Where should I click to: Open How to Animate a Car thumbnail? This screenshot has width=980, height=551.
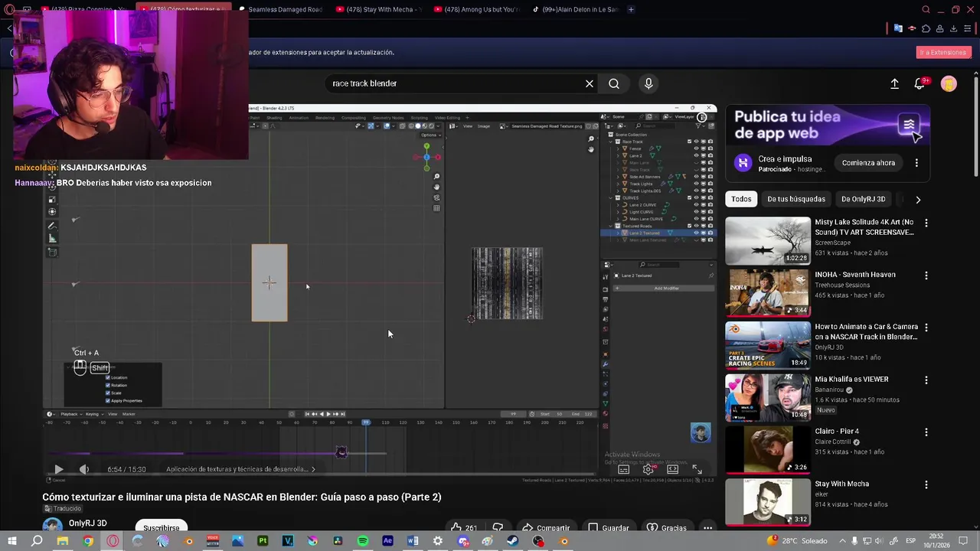tap(767, 345)
